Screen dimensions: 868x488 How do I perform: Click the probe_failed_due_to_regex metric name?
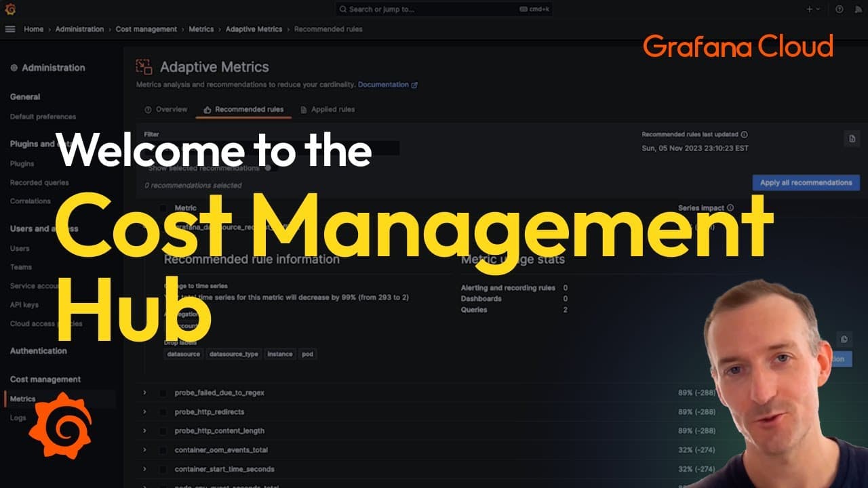(x=220, y=392)
